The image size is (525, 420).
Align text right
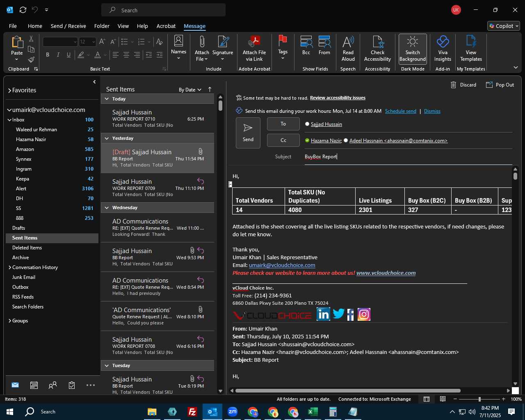click(137, 55)
